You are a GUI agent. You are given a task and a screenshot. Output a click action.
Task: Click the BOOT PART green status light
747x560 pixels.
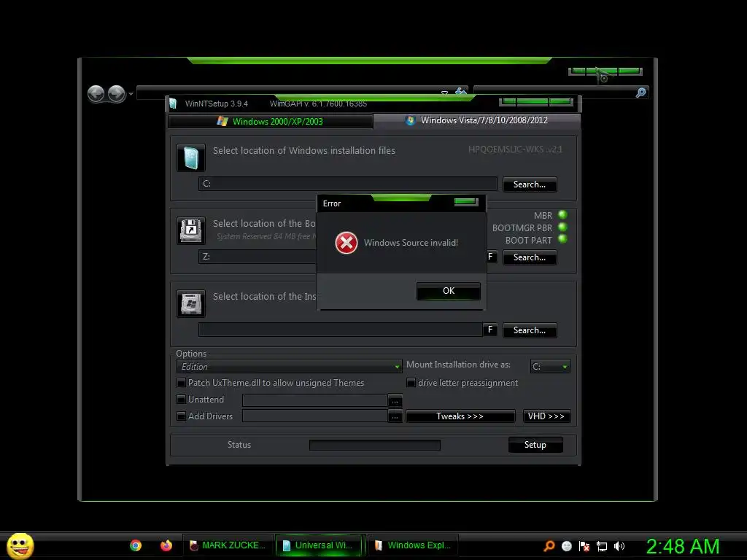tap(562, 239)
